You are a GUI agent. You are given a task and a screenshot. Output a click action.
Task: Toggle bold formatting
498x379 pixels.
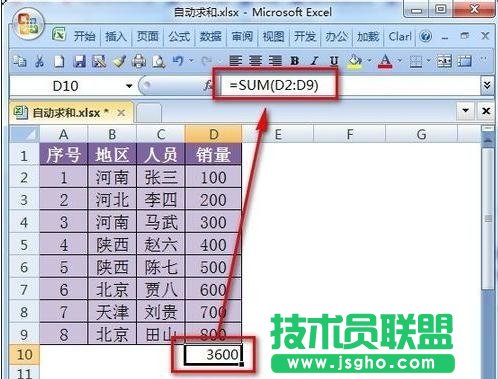[x=294, y=61]
